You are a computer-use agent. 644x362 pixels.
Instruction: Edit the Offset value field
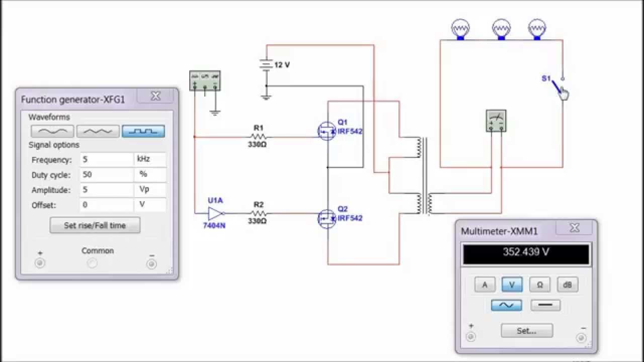click(x=106, y=205)
